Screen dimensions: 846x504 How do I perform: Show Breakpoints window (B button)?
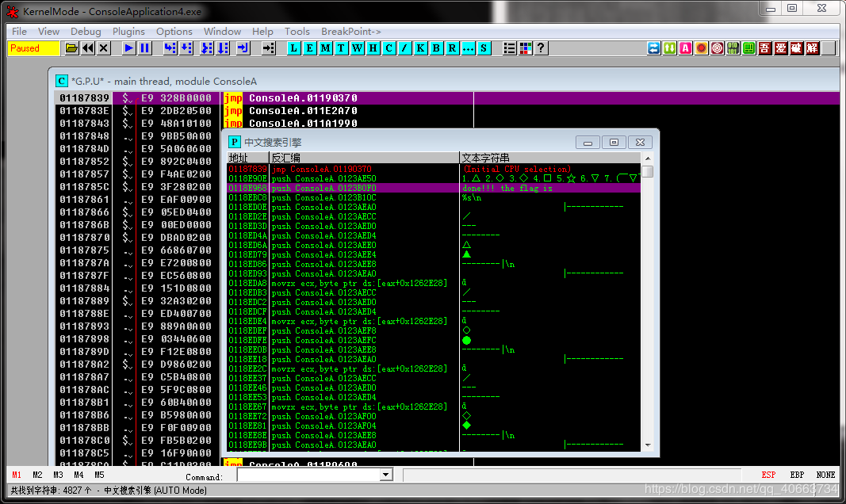coord(437,48)
